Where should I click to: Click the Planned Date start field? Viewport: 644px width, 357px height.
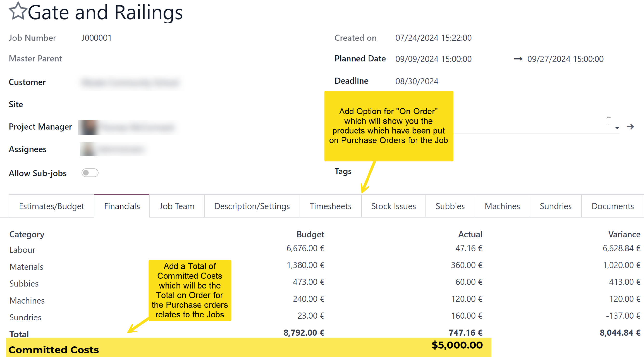point(433,59)
